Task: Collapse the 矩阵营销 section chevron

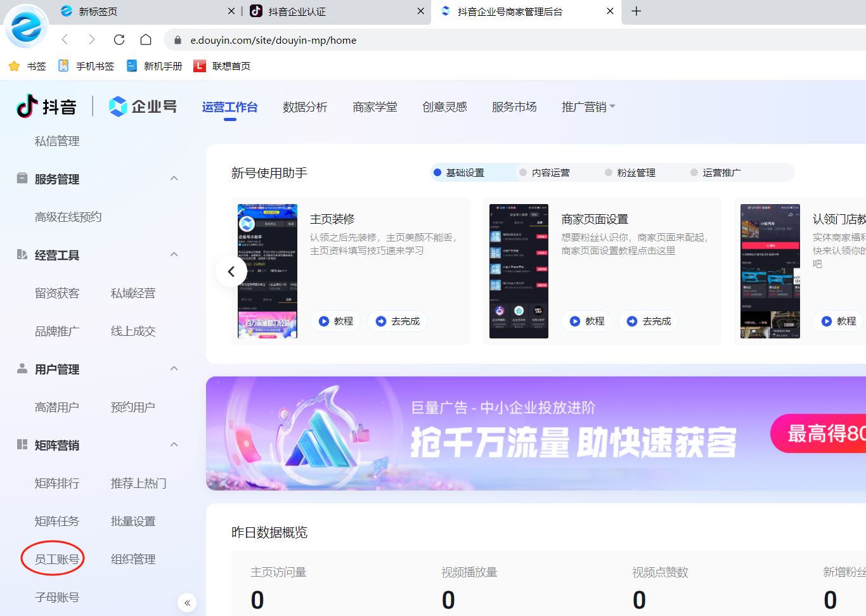Action: [x=174, y=445]
